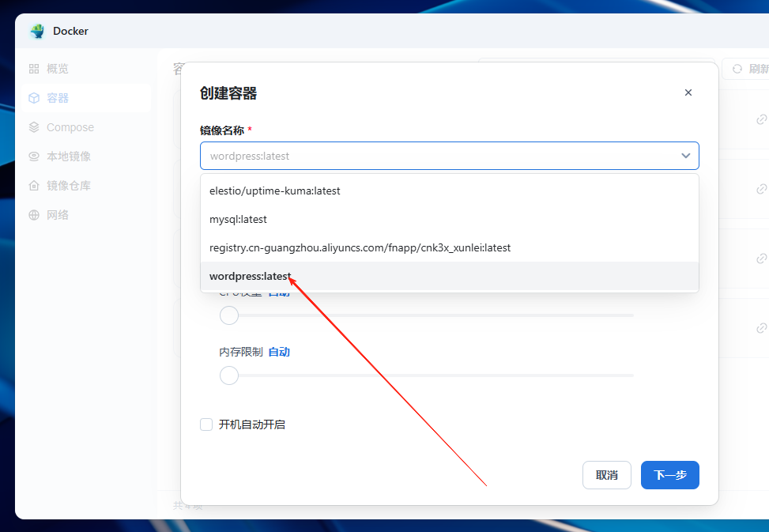769x532 pixels.
Task: Switch to the 网络 network section
Action: point(85,215)
